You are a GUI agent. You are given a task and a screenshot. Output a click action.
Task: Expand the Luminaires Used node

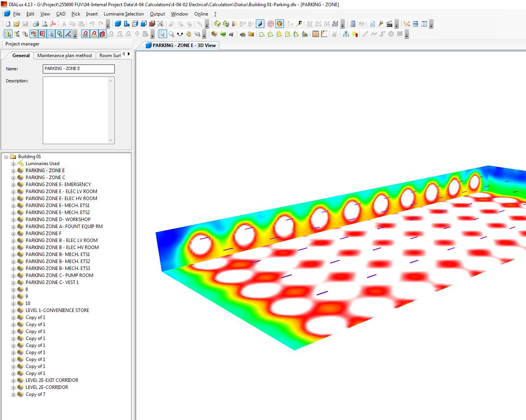coord(13,164)
